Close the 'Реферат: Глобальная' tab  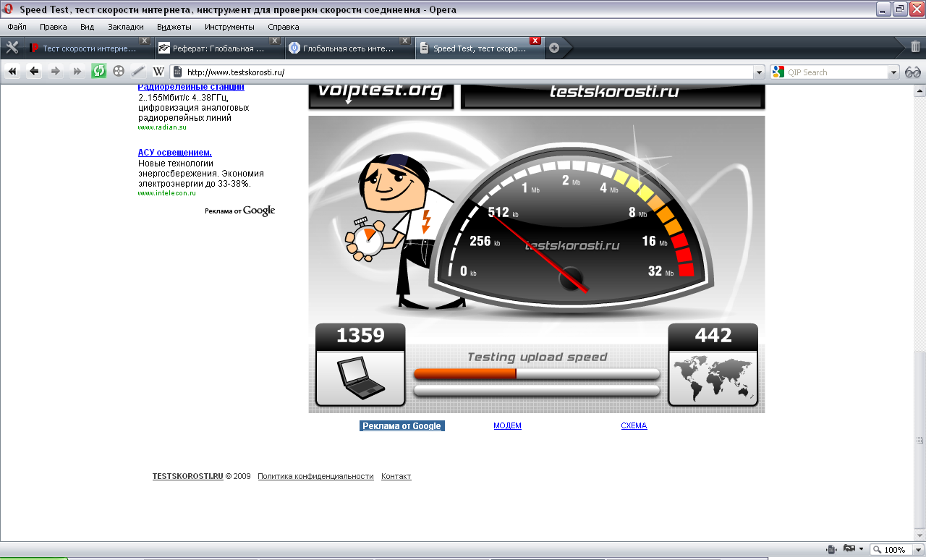(275, 41)
